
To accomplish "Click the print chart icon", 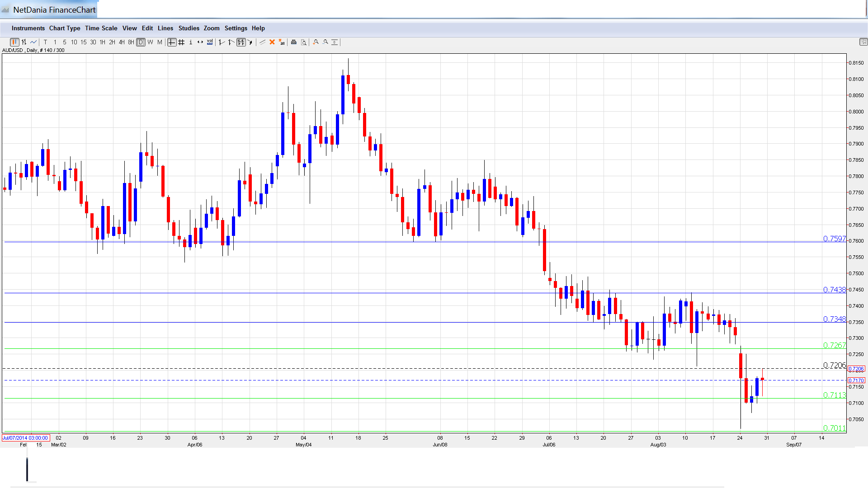I will click(x=293, y=42).
